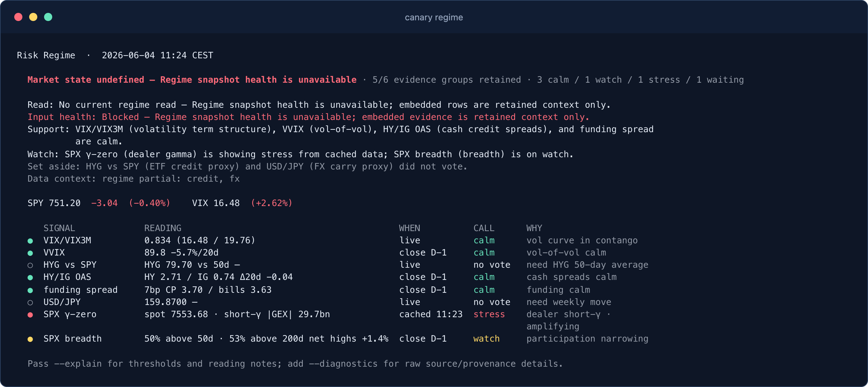This screenshot has width=868, height=387.
Task: Click the hollow status dot for USD/JPY
Action: (30, 303)
